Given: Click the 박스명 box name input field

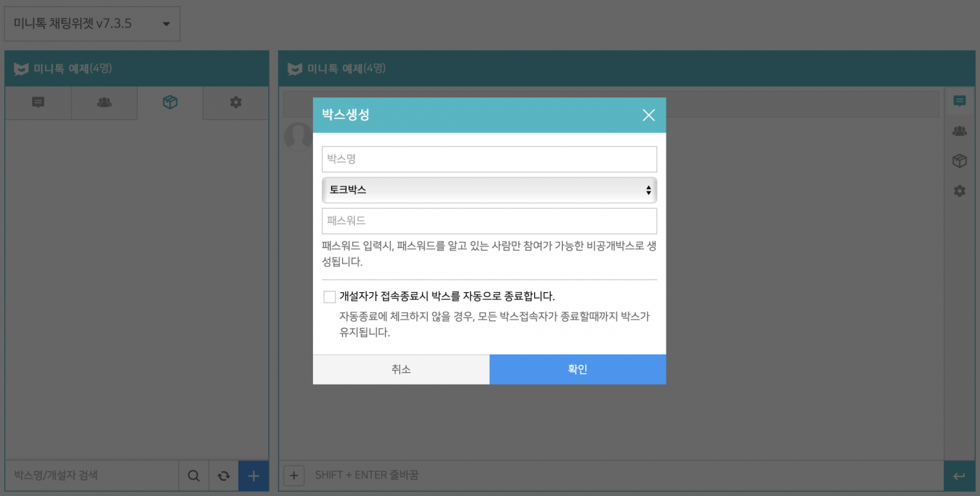Looking at the screenshot, I should click(489, 159).
